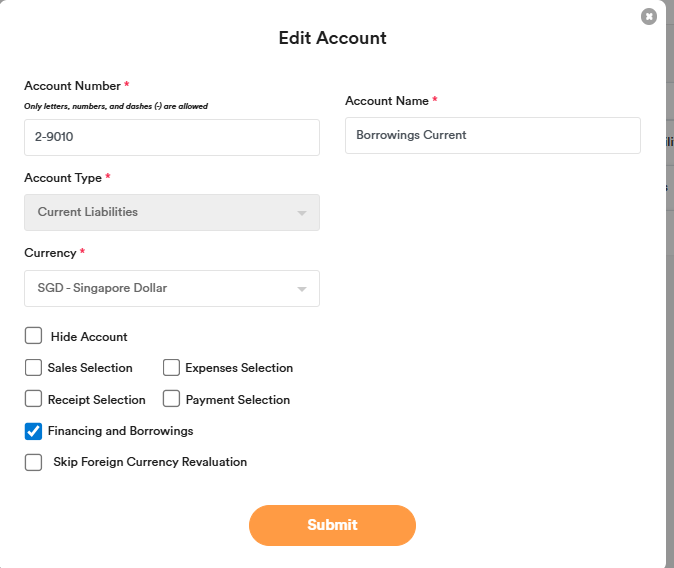Click the Account Type dropdown arrow
This screenshot has width=674, height=568.
[302, 213]
